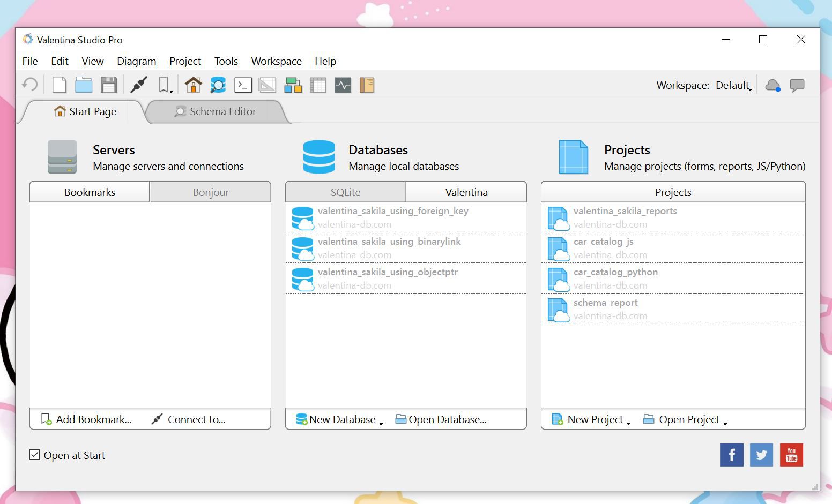Open the notebook documentation icon
This screenshot has width=832, height=504.
click(x=367, y=85)
